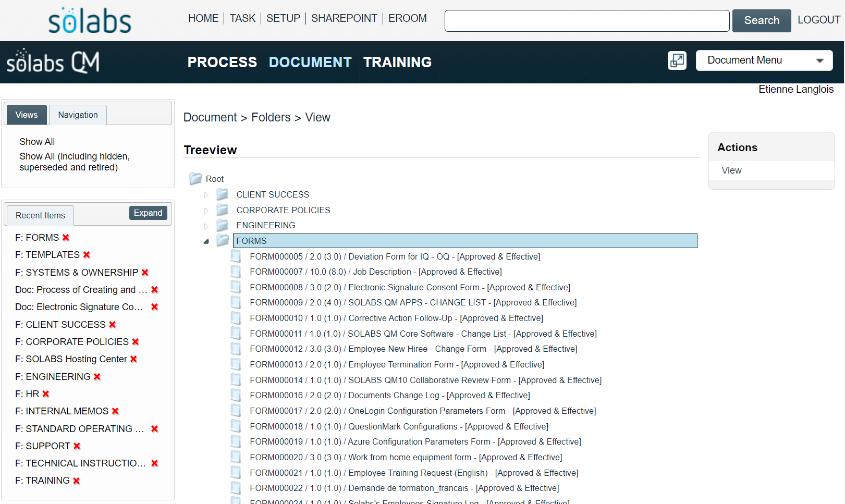Click the ENGINEERING folder icon
The width and height of the screenshot is (845, 504).
click(222, 225)
